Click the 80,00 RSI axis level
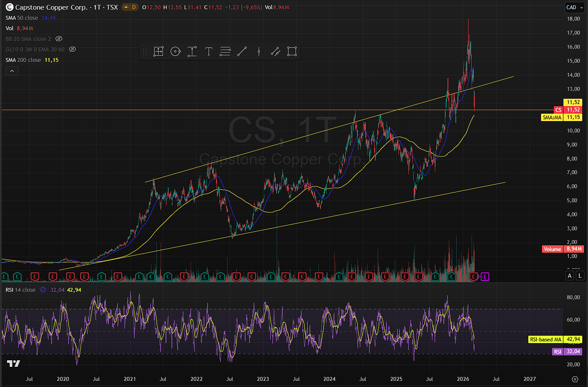This screenshot has height=387, width=588. click(573, 297)
